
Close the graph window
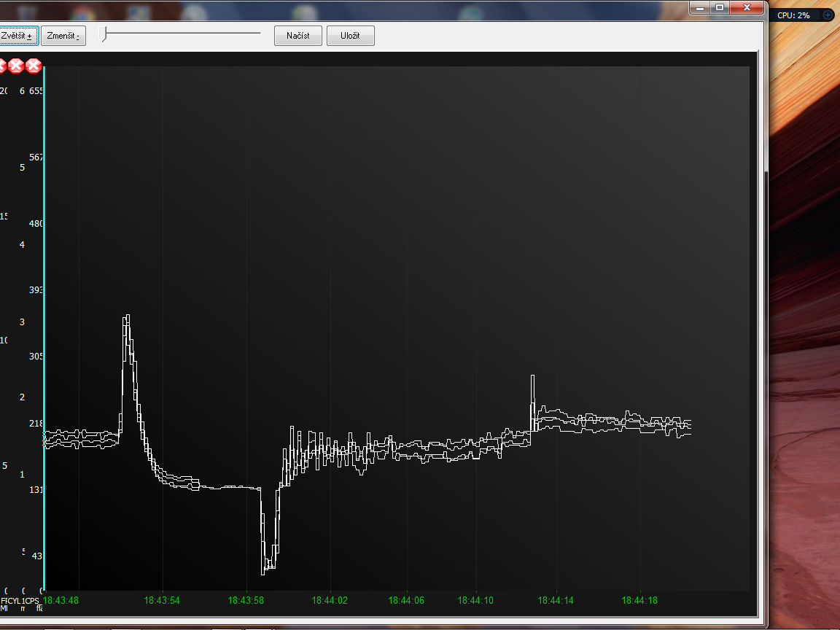click(x=747, y=7)
